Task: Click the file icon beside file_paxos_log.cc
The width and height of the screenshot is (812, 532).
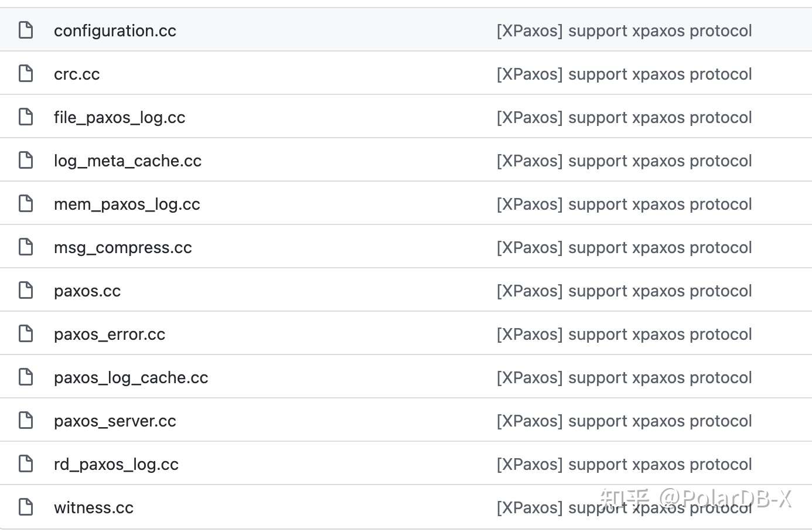Action: click(x=26, y=117)
